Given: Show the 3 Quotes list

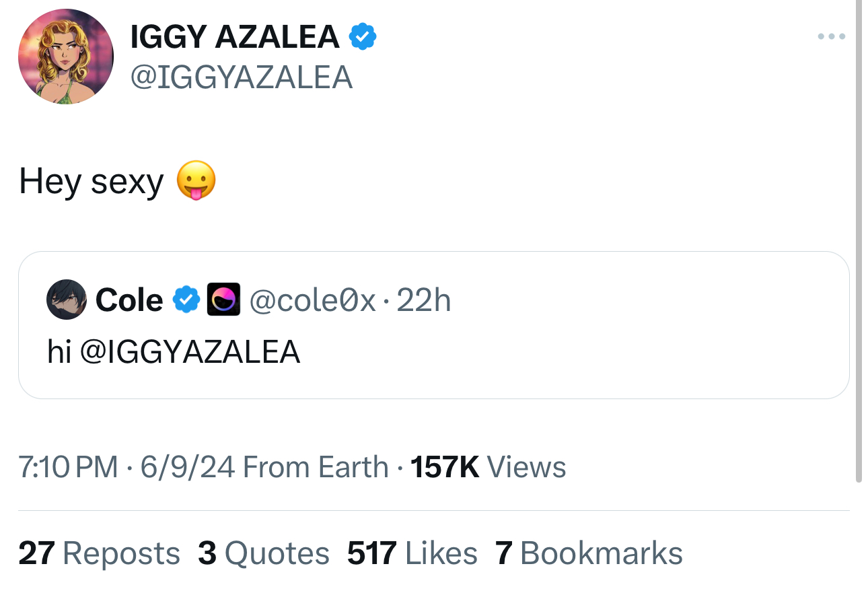Looking at the screenshot, I should point(264,553).
